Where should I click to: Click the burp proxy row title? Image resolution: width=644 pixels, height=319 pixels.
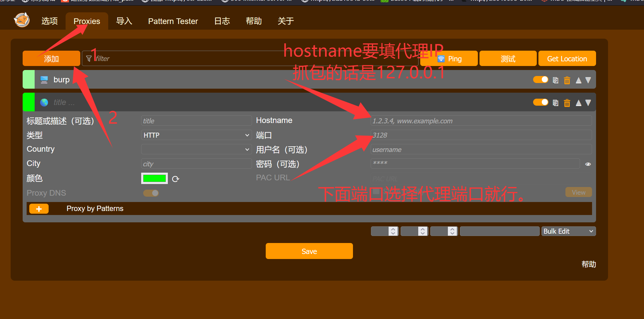62,80
